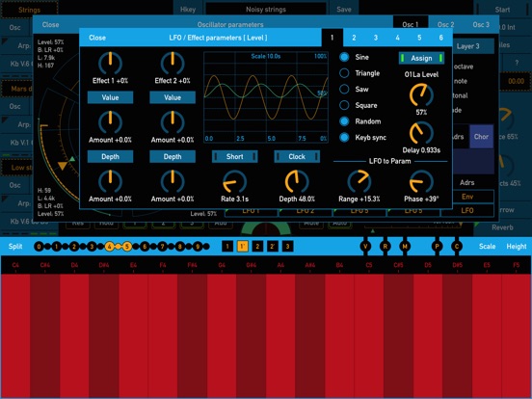The width and height of the screenshot is (532, 399).
Task: Close the LFO / Effect parameters panel
Action: [97, 38]
